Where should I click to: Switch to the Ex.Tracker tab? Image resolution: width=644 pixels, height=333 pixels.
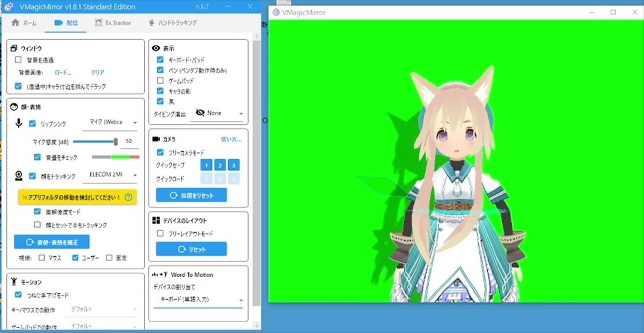point(113,23)
